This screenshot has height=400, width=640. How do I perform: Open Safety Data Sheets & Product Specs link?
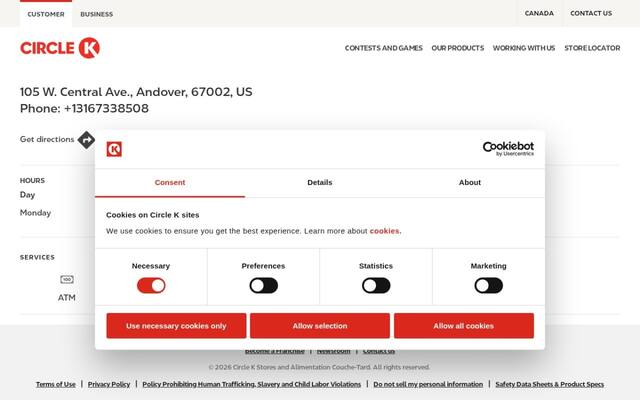549,384
